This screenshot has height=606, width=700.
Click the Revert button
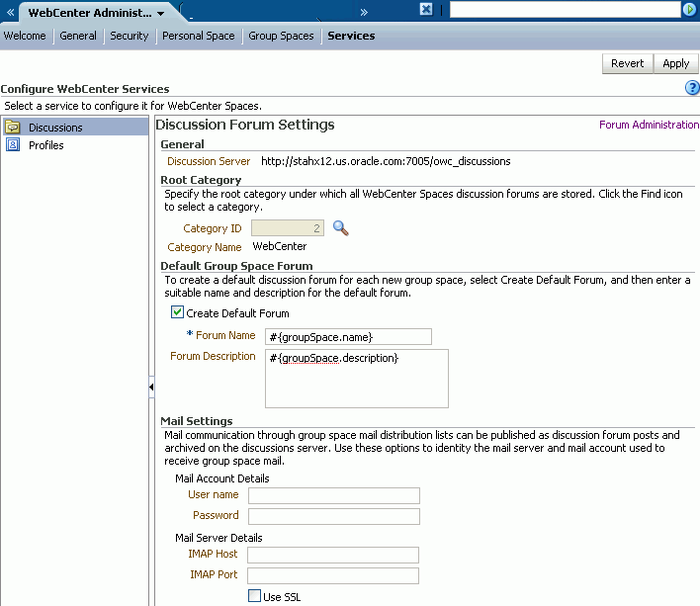pos(627,63)
